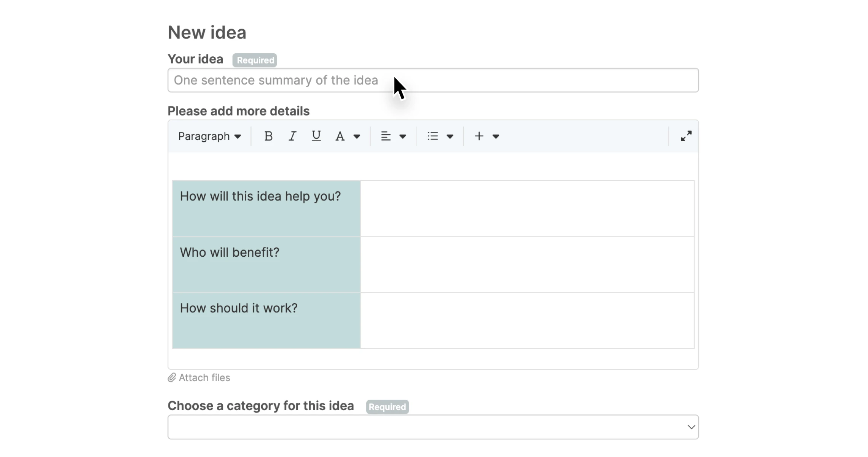Click answer cell for 'How will this idea help you?'

[527, 209]
